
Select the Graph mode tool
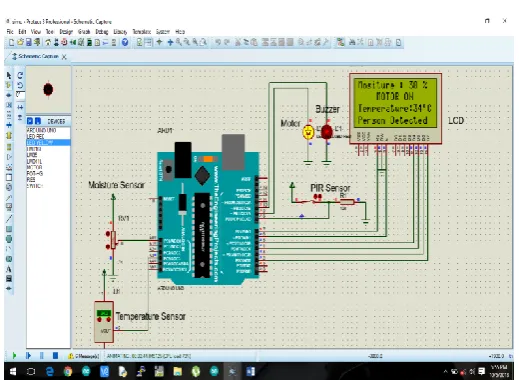pos(9,167)
